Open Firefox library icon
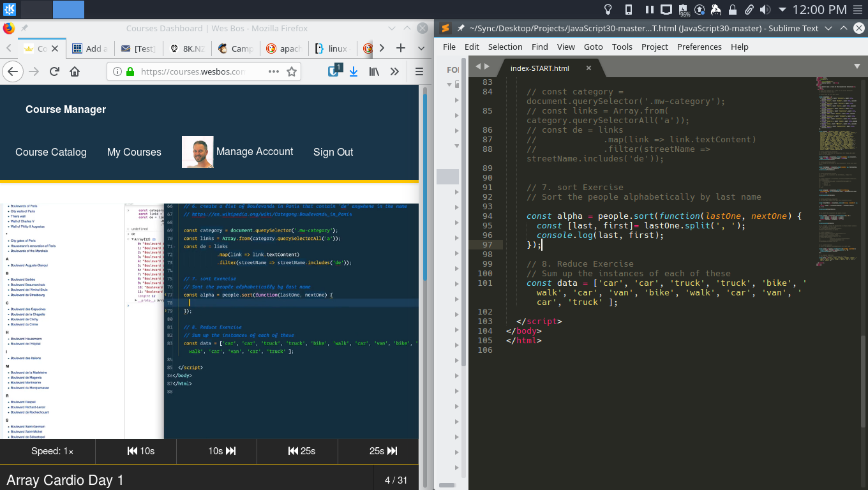 (x=375, y=71)
